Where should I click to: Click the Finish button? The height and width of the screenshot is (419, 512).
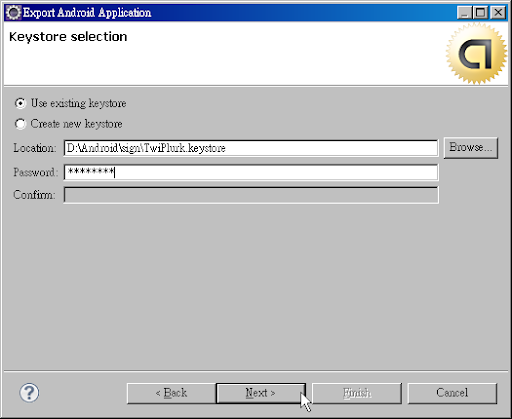tap(357, 393)
